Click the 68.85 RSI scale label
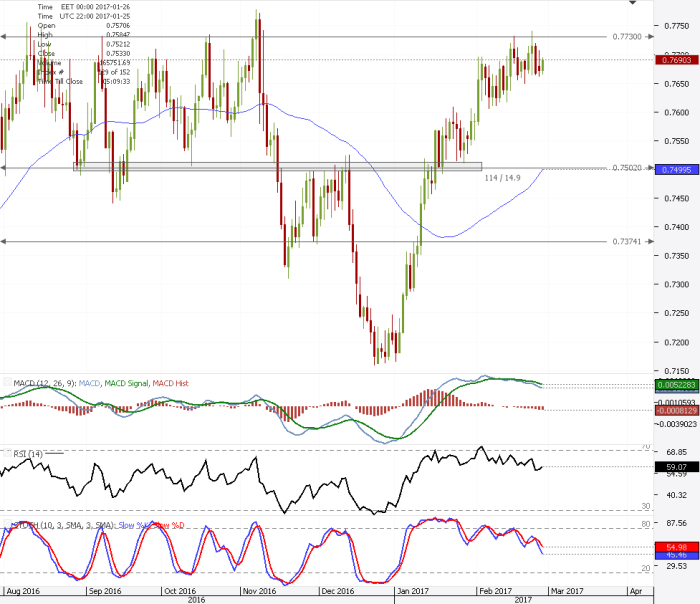 point(677,452)
